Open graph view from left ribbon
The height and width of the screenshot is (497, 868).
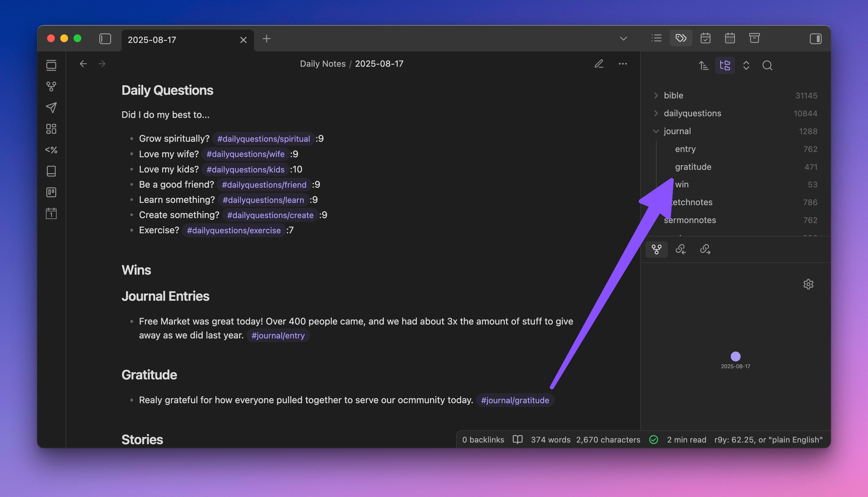51,86
